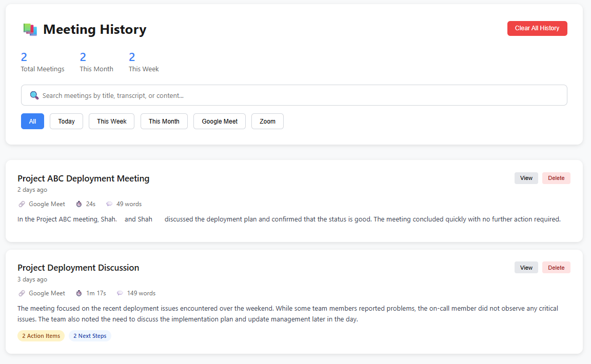This screenshot has width=591, height=364.
Task: Apply the This Month filter
Action: point(164,122)
